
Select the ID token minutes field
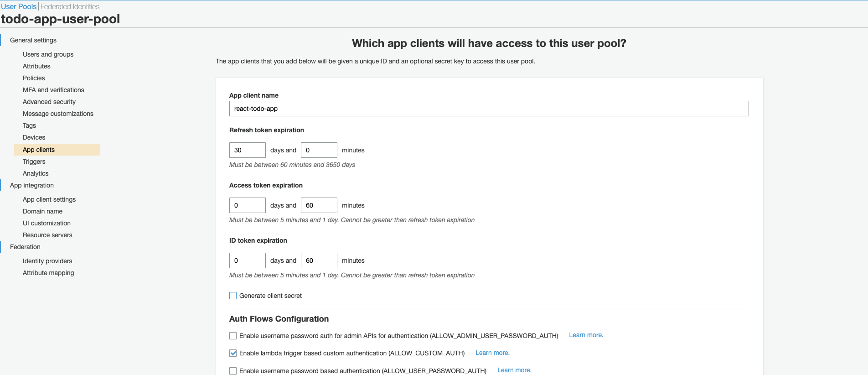[319, 260]
